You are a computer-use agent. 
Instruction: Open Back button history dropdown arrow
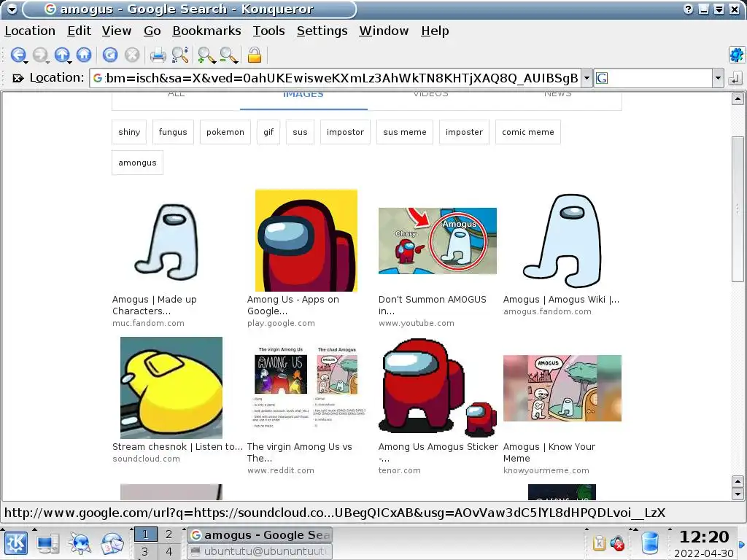coord(26,63)
